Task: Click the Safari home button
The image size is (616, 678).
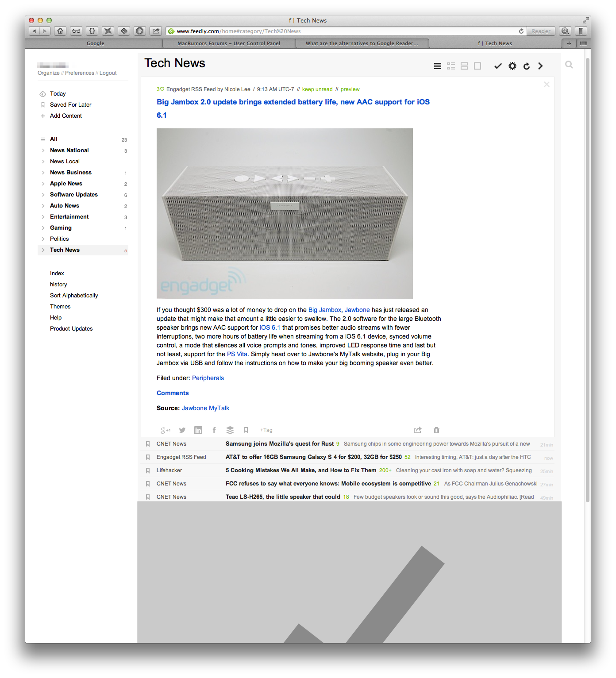Action: (60, 31)
